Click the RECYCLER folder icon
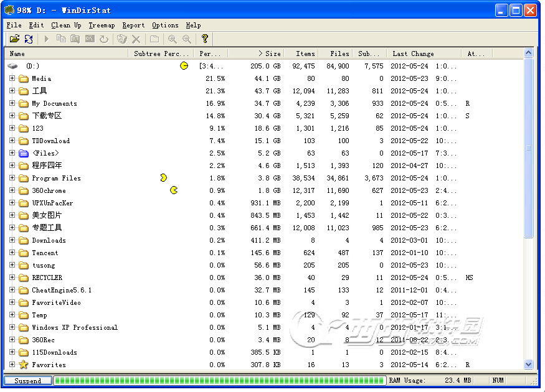Image resolution: width=545 pixels, height=392 pixels. pos(24,278)
